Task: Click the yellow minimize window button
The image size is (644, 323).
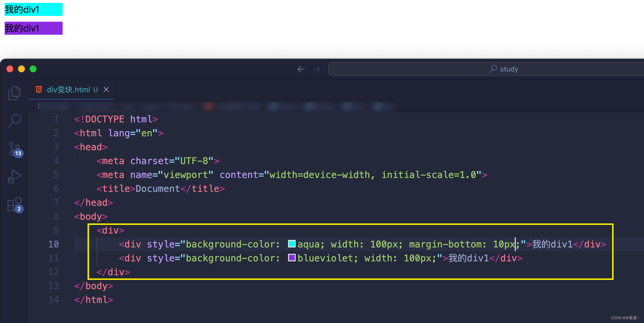Action: 21,69
